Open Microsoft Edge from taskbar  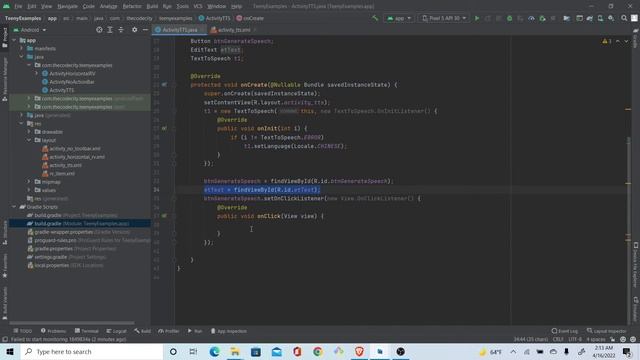click(x=215, y=351)
